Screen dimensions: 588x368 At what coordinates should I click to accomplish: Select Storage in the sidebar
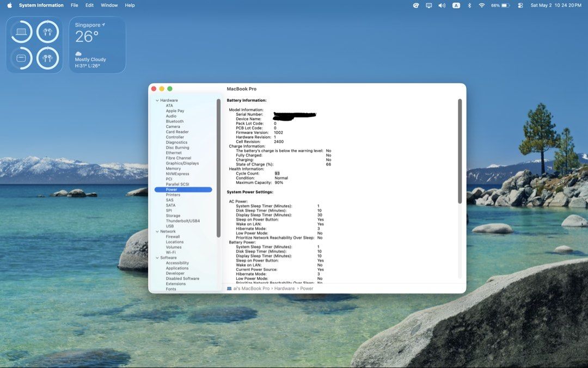click(x=173, y=216)
